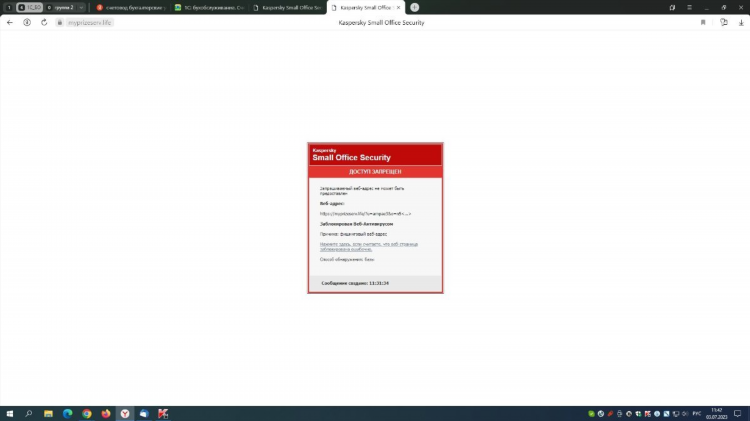This screenshot has width=750, height=421.
Task: Open the Yandex home icon next to Back
Action: pyautogui.click(x=27, y=22)
